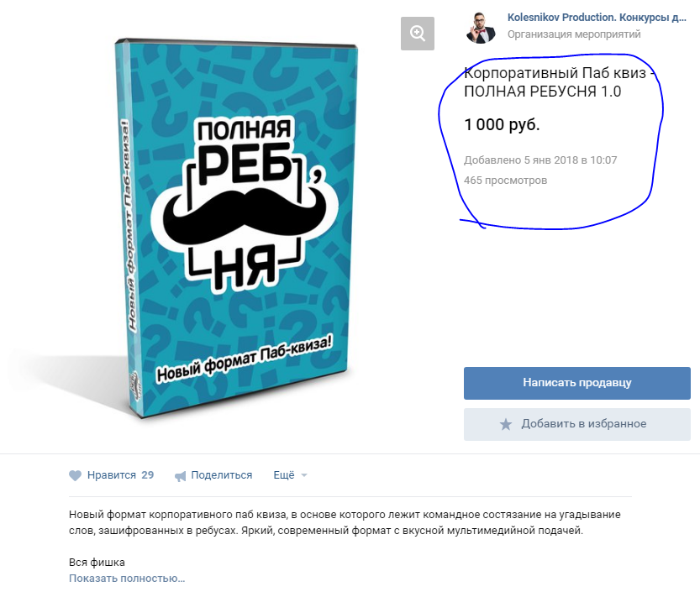Click the Добавлено 5 янв 2018 date text
Screen dimensions: 700x592
tap(540, 160)
